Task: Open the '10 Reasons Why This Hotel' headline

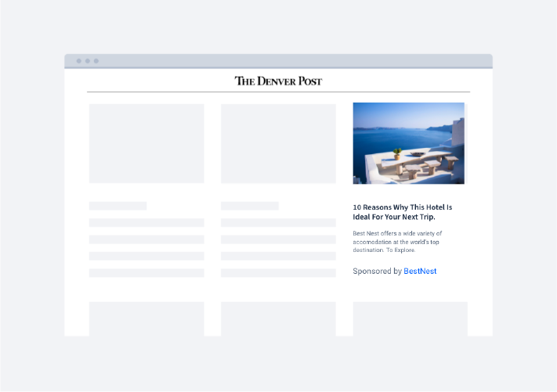Action: point(402,212)
